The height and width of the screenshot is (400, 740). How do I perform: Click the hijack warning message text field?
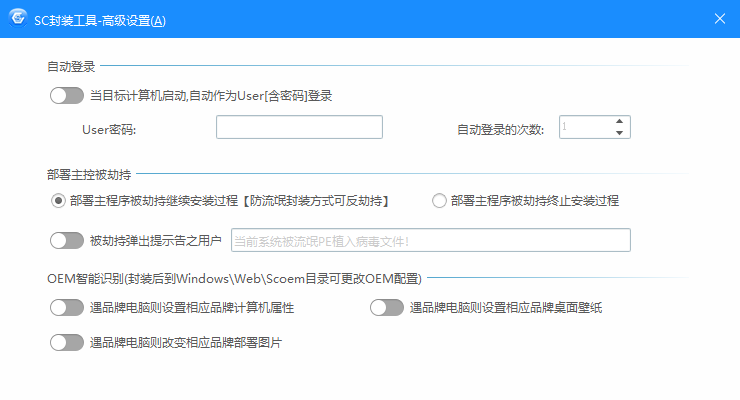[x=430, y=240]
